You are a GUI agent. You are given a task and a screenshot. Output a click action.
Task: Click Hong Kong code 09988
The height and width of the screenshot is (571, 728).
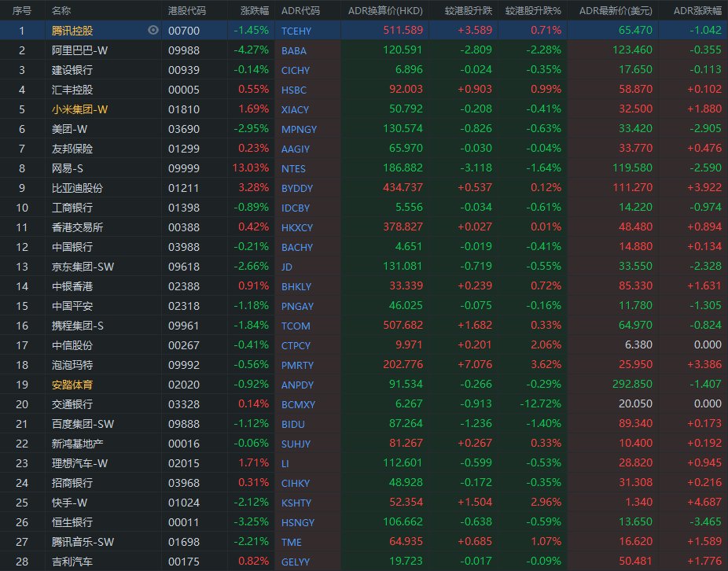point(184,50)
